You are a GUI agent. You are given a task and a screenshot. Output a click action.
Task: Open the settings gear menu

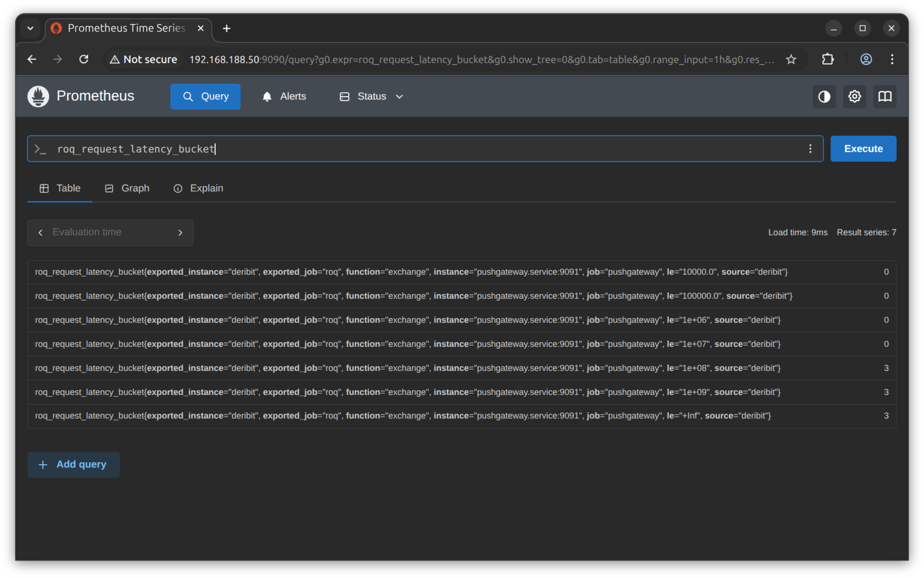coord(854,97)
